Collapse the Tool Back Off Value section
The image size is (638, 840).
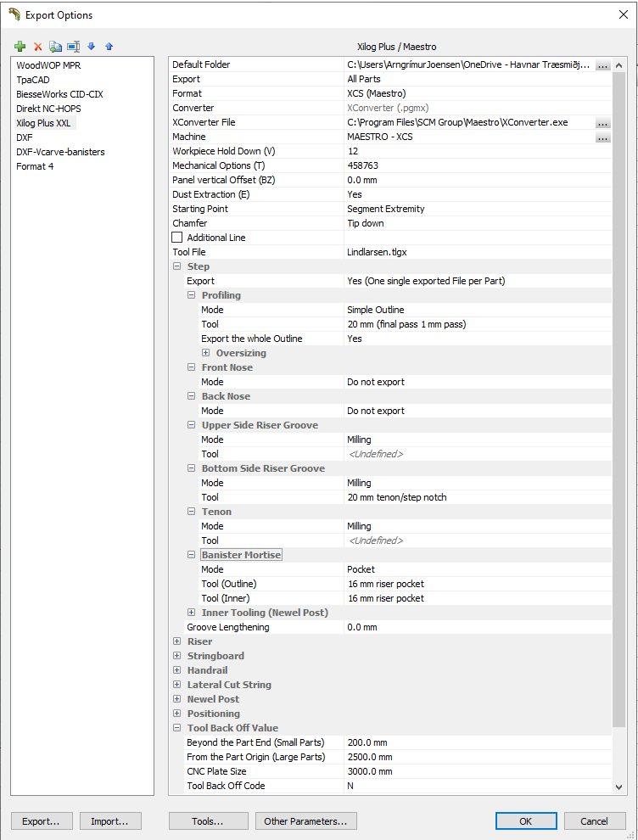coord(176,729)
